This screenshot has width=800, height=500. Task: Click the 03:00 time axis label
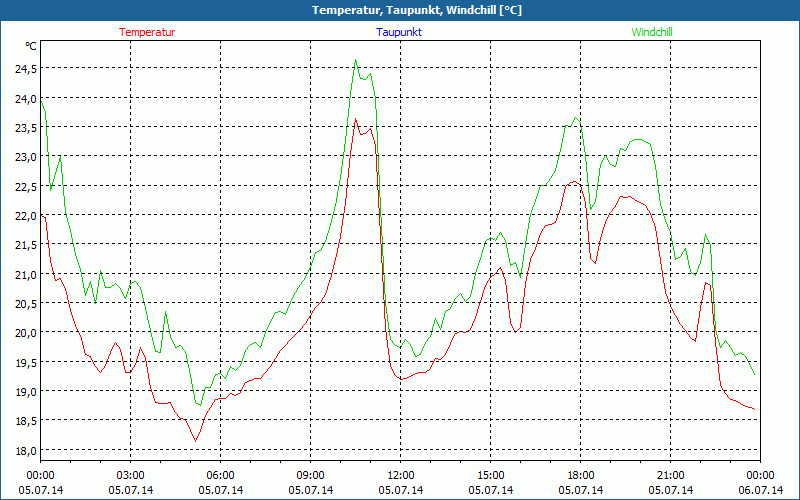click(x=130, y=475)
